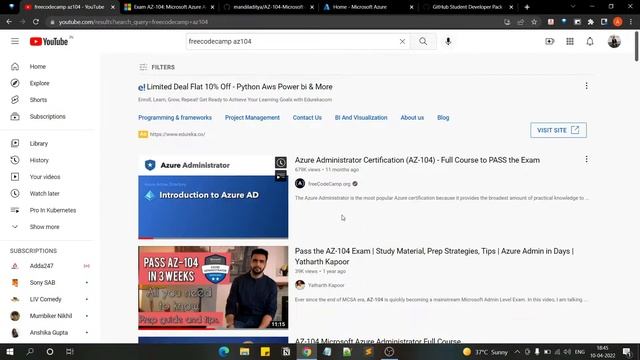The width and height of the screenshot is (640, 360).
Task: Add Azure Administrator video to Watch later
Action: 280,162
